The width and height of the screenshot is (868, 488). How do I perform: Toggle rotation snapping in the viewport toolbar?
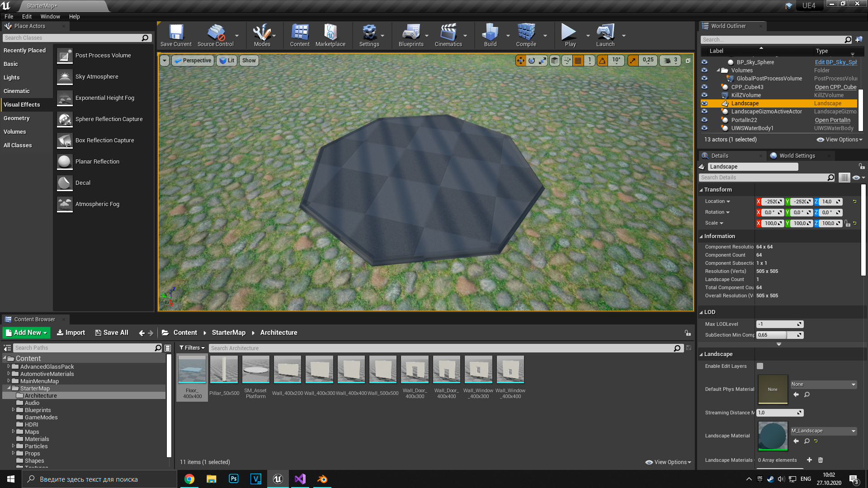pyautogui.click(x=602, y=61)
